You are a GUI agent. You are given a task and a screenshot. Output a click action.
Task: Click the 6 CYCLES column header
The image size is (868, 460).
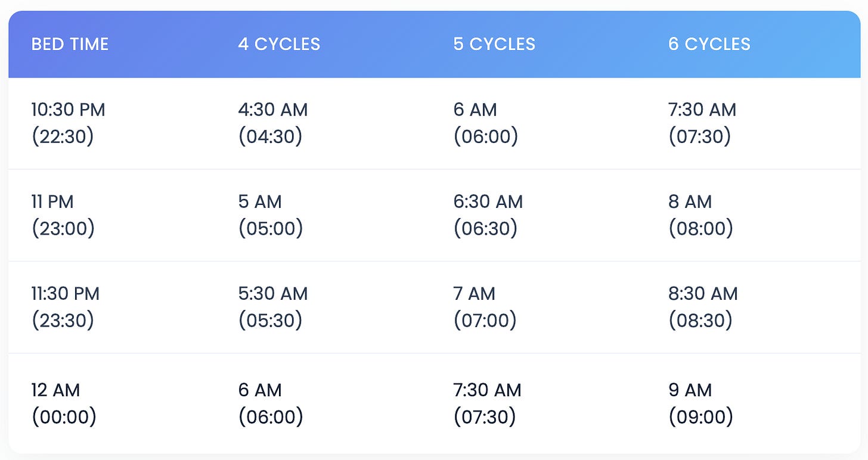pyautogui.click(x=709, y=44)
